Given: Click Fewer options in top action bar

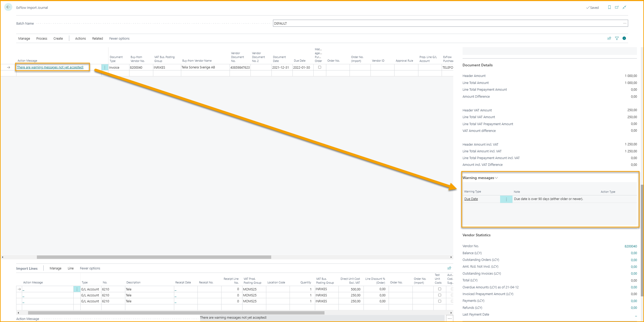Looking at the screenshot, I should point(119,39).
